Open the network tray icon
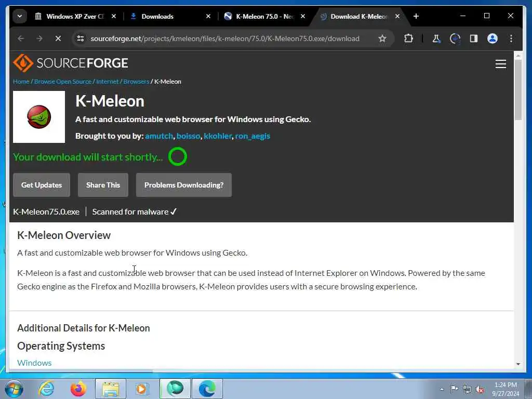Viewport: 532px width, 399px height. [467, 390]
